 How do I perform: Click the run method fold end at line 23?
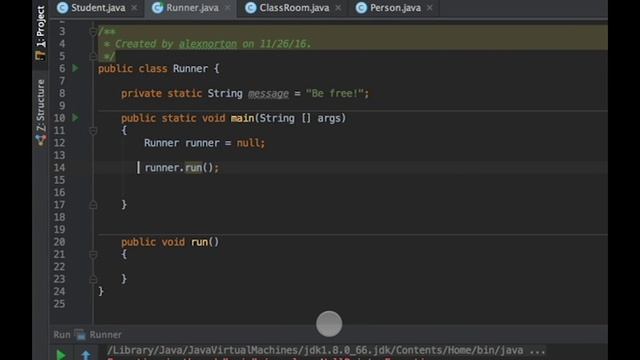tap(93, 279)
